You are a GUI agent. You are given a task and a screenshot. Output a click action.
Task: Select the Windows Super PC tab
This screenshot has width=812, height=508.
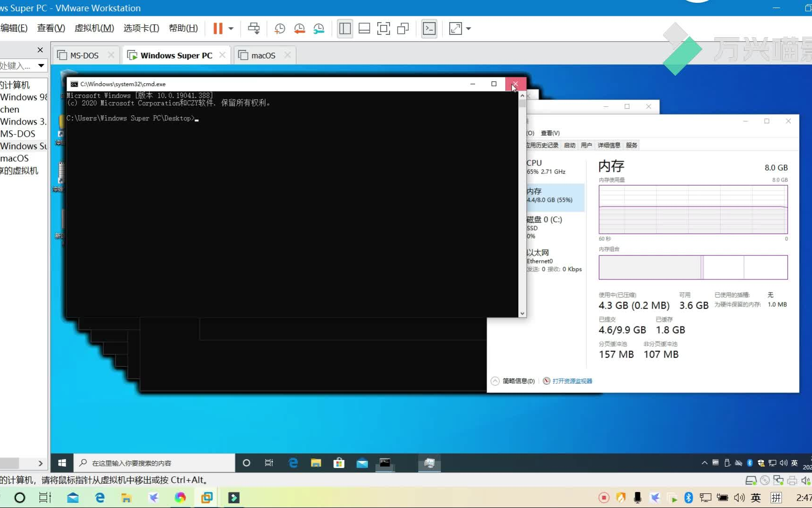pos(176,56)
